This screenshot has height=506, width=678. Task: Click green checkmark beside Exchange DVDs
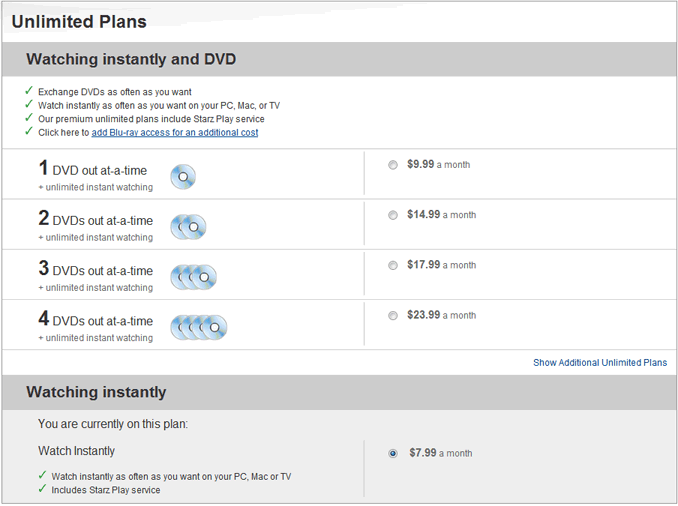coord(29,91)
